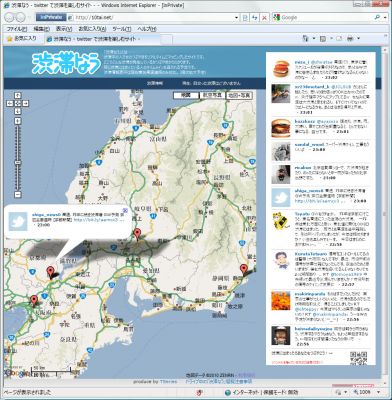
Task: Close the tweet info balloon on map
Action: 126,210
